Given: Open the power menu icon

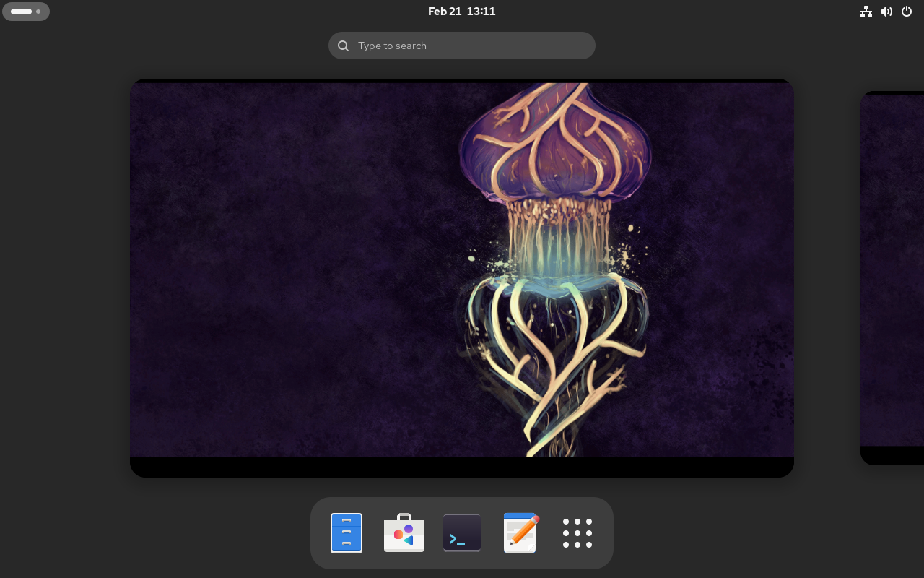Looking at the screenshot, I should click(907, 12).
